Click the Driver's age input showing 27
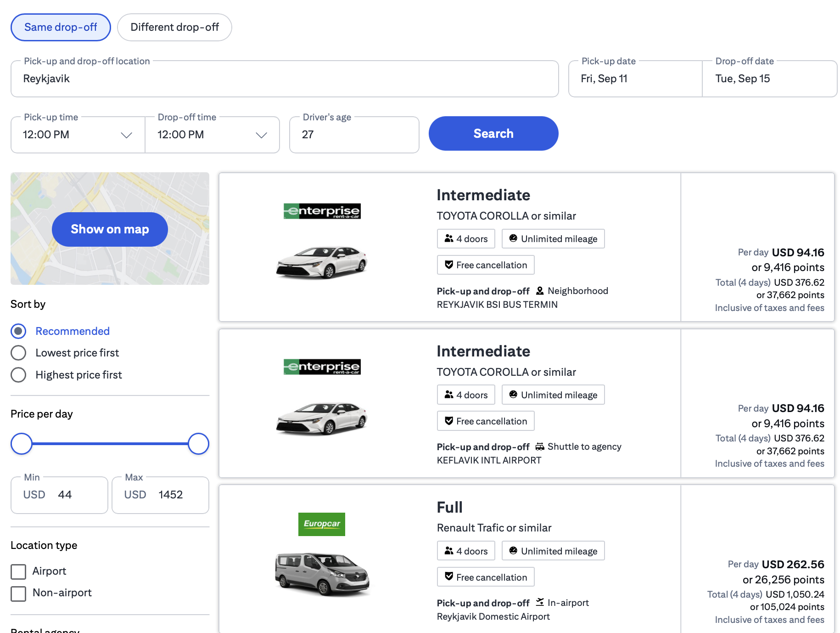Viewport: 840px width, 633px height. click(x=354, y=135)
